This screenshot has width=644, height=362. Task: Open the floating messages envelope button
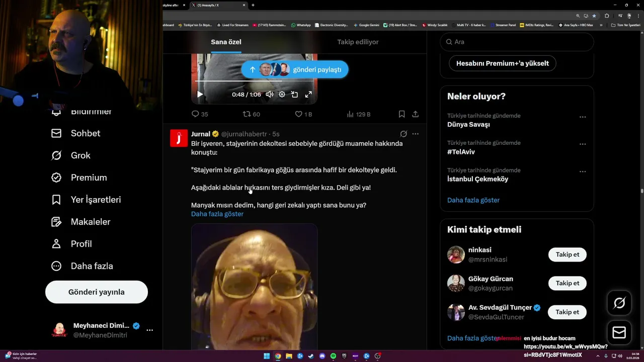coord(619,333)
